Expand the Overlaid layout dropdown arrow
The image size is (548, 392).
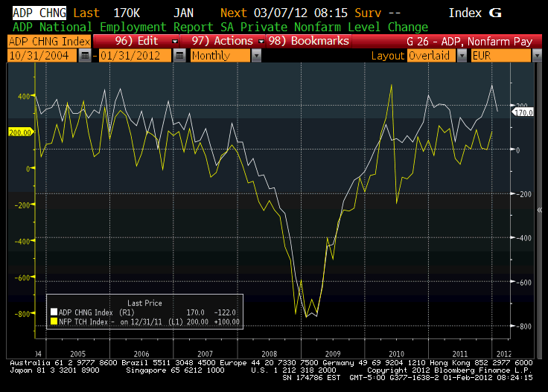[462, 56]
